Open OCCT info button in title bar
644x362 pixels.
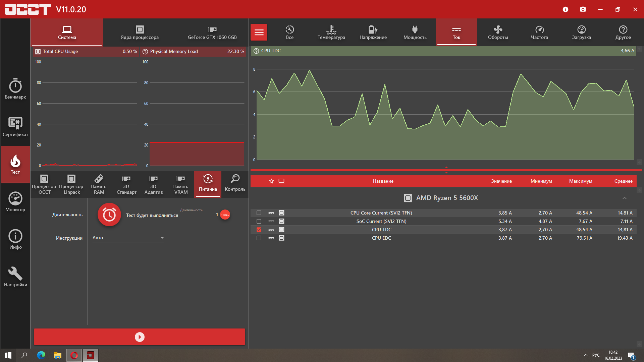click(566, 9)
